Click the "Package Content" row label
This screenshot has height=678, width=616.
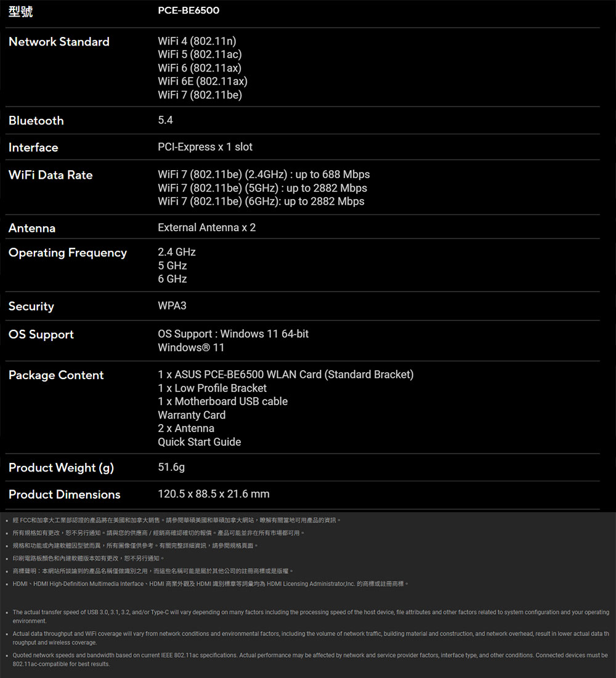[56, 375]
